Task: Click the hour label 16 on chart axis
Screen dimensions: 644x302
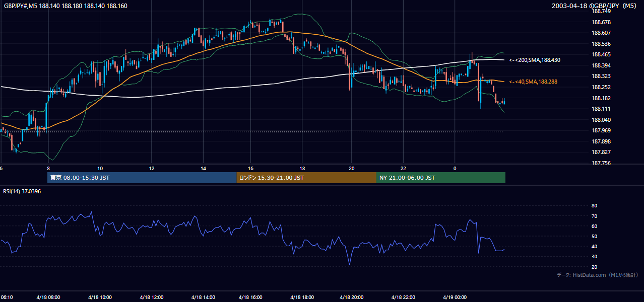Action: (250, 168)
